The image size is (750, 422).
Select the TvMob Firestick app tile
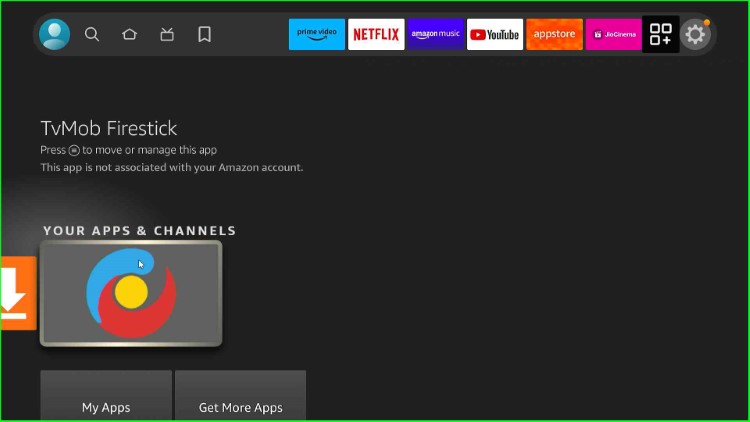pos(131,293)
